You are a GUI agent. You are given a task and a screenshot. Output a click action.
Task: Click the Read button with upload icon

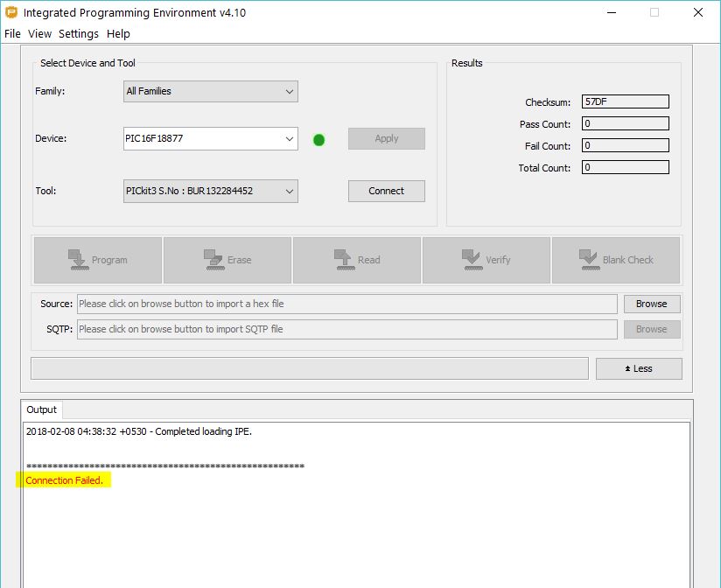[357, 260]
